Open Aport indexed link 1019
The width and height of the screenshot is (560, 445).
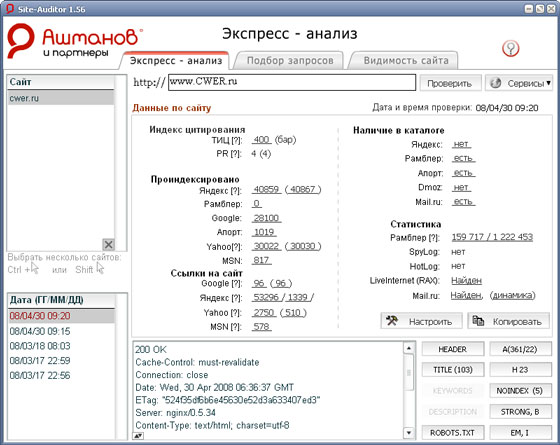tap(264, 232)
